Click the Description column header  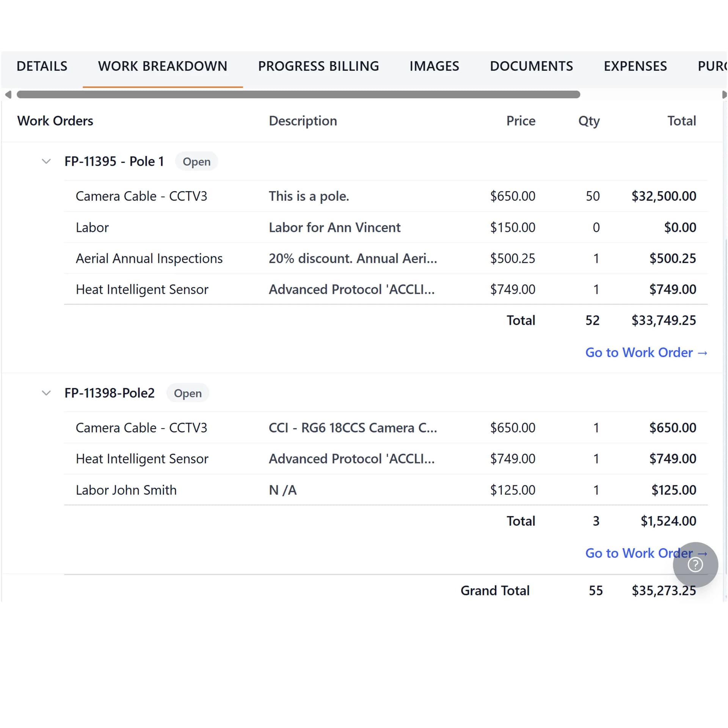(303, 121)
